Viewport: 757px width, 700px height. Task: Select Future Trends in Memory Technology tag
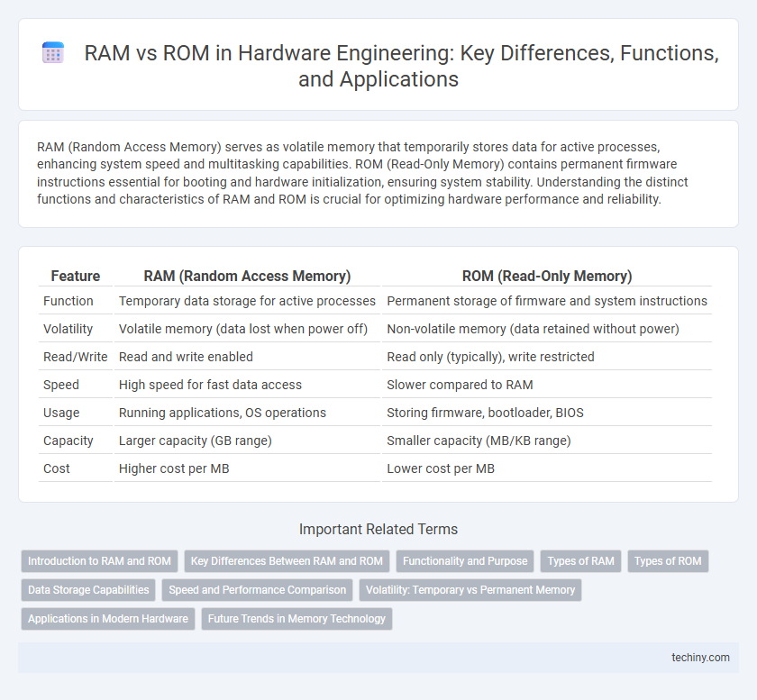(x=296, y=618)
